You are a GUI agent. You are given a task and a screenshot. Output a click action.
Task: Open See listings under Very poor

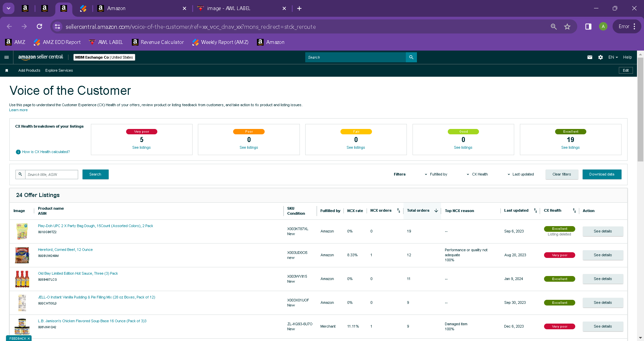point(141,148)
